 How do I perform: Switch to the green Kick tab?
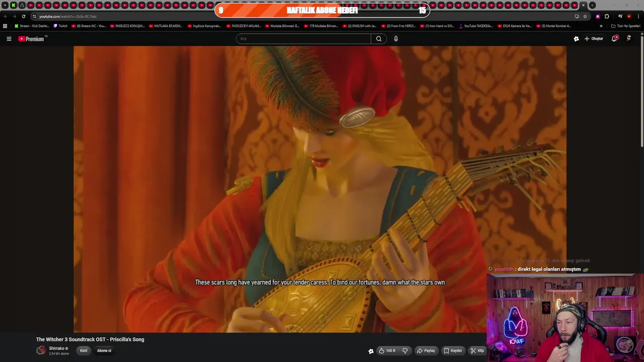[14, 5]
